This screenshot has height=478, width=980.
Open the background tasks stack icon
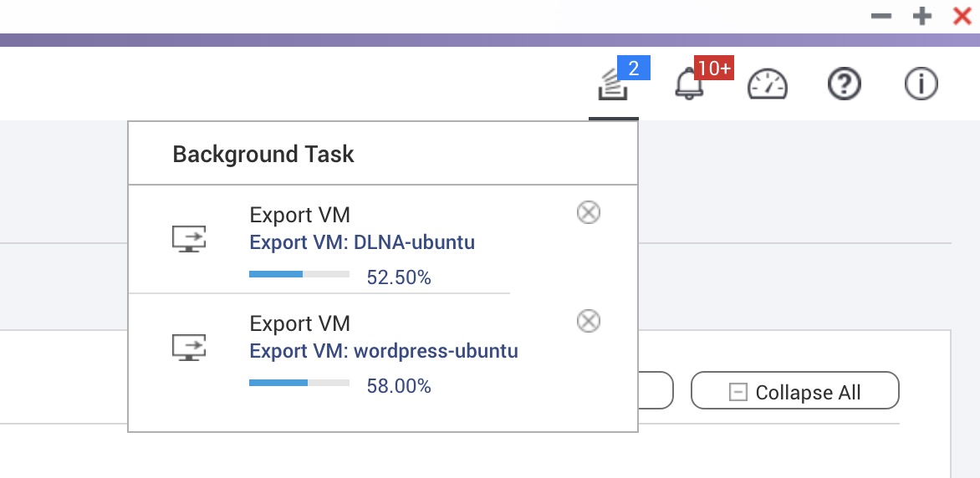click(x=612, y=84)
